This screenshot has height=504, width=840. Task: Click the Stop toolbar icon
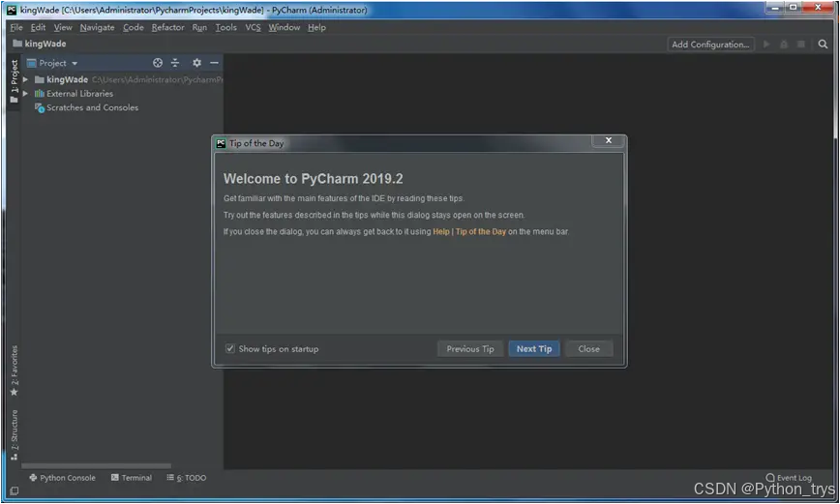click(x=801, y=44)
